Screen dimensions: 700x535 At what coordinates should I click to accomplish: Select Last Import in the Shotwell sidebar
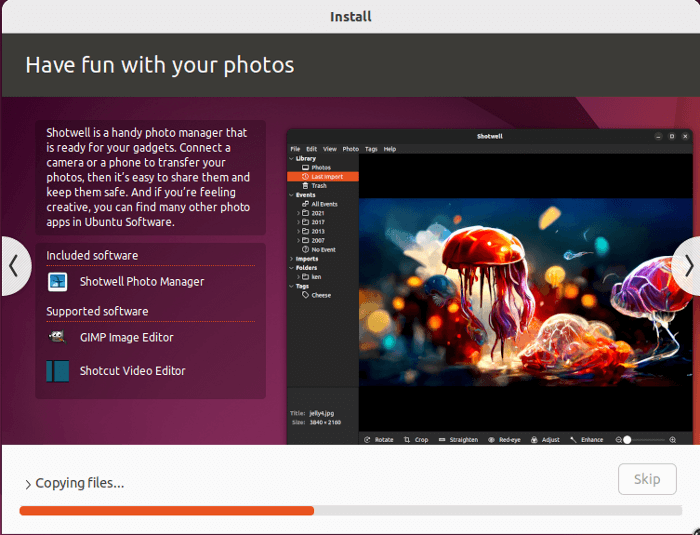pyautogui.click(x=322, y=176)
